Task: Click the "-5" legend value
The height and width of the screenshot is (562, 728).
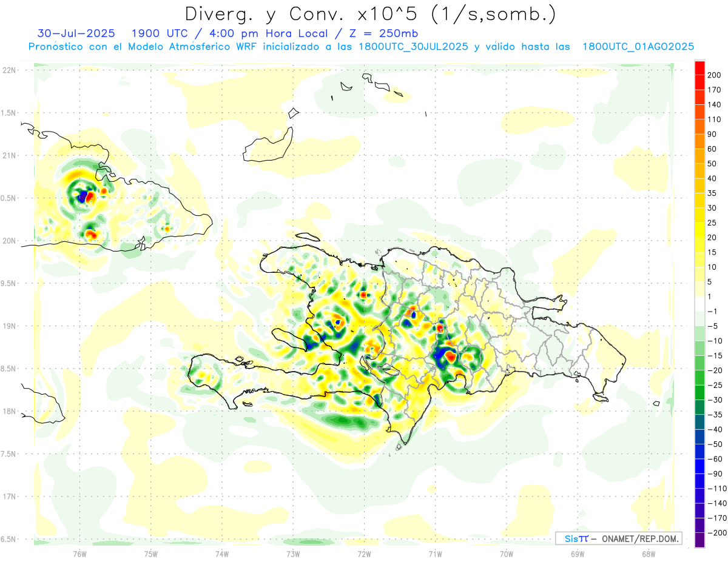Action: pos(712,326)
